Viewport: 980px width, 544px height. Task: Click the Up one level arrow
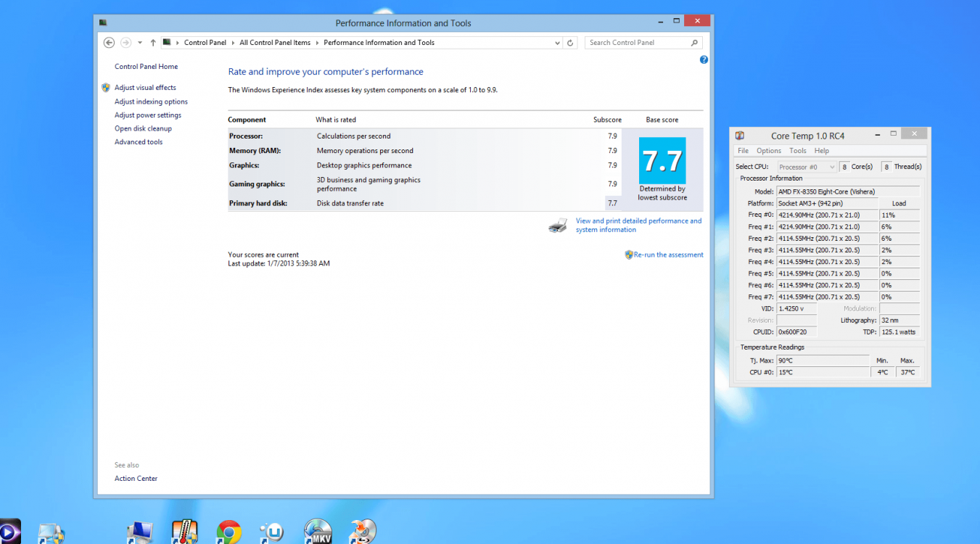pyautogui.click(x=153, y=43)
